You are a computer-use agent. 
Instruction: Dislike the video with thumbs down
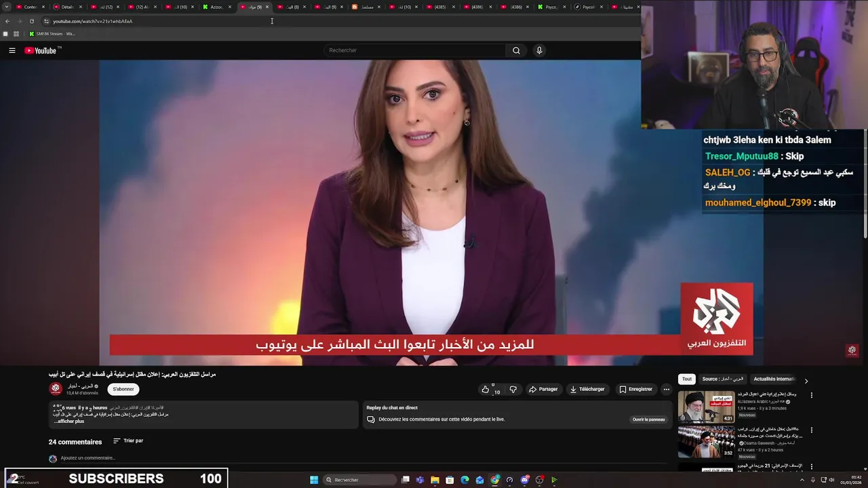coord(513,389)
